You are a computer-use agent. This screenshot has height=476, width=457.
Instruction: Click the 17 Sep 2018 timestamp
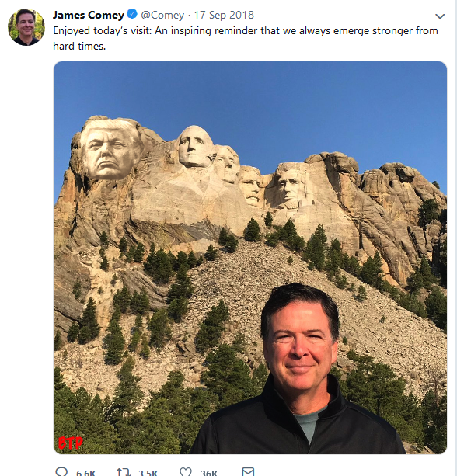224,15
